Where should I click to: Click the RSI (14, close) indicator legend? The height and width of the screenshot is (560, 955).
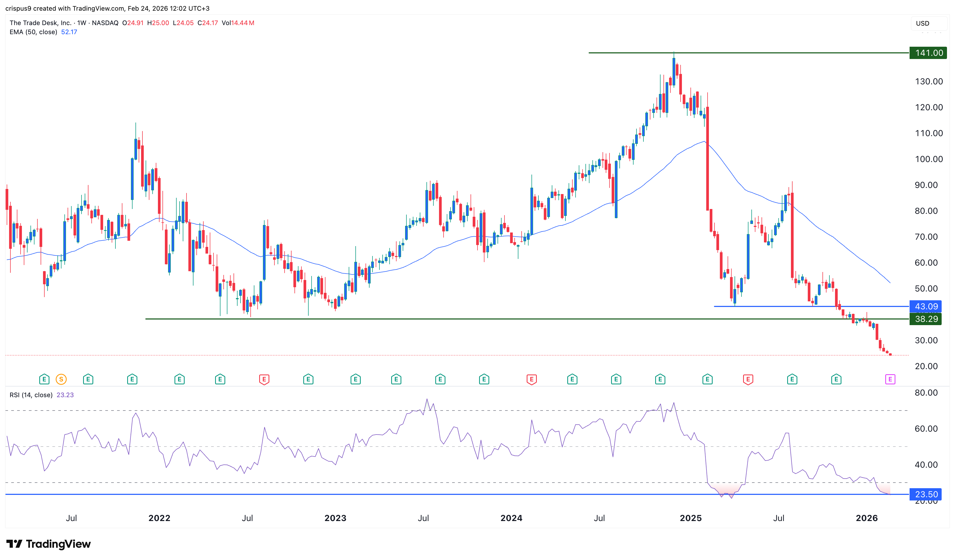[x=31, y=395]
